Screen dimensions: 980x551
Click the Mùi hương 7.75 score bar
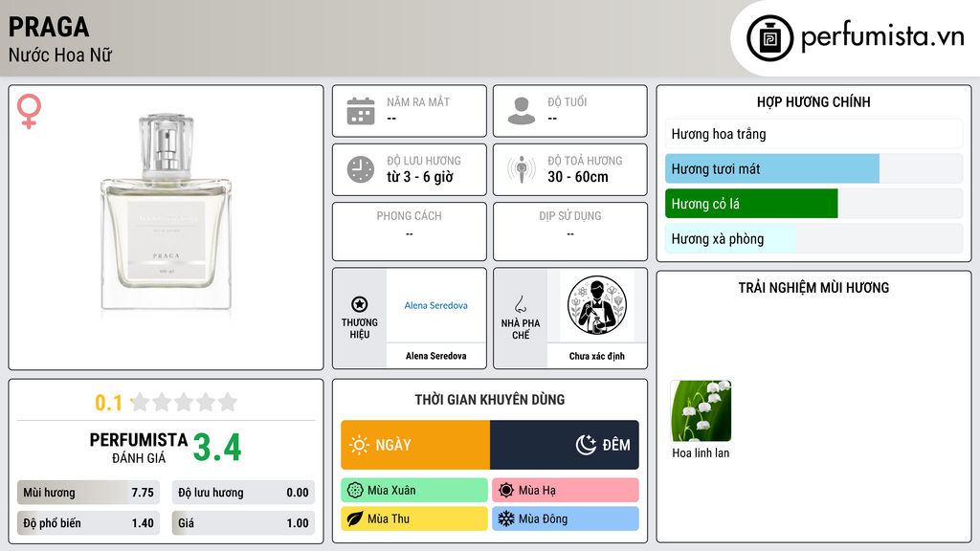click(88, 493)
